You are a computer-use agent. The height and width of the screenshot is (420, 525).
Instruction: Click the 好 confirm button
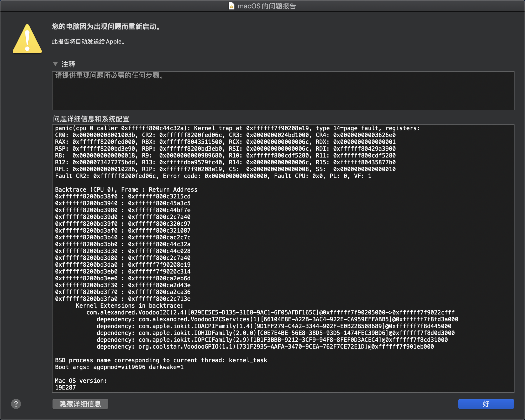pos(486,404)
